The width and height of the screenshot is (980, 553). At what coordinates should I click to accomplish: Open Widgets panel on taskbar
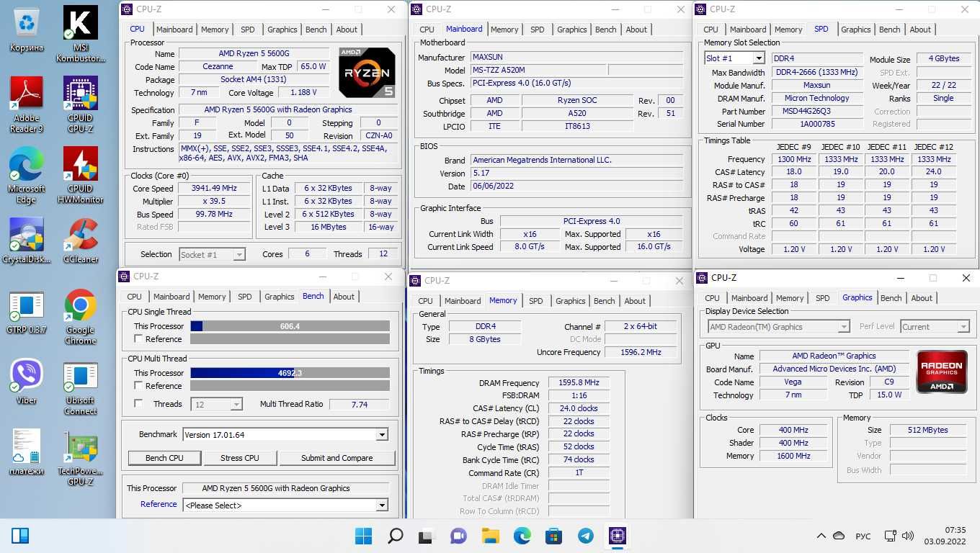20,536
